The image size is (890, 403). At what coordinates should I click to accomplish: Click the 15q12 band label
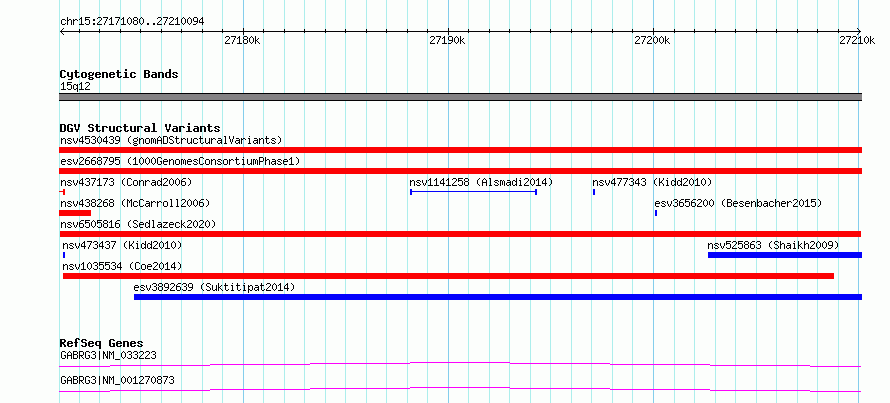coord(75,87)
